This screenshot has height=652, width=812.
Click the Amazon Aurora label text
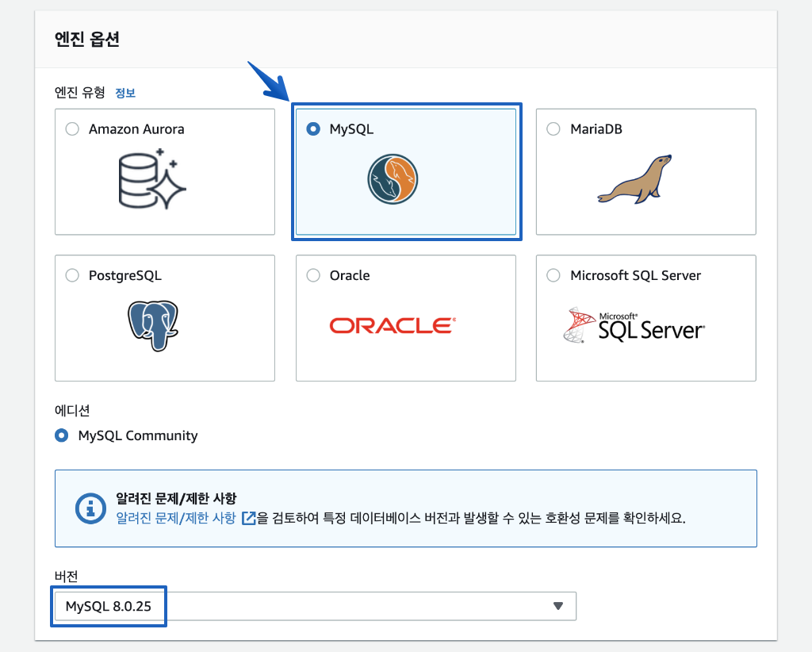tap(136, 129)
